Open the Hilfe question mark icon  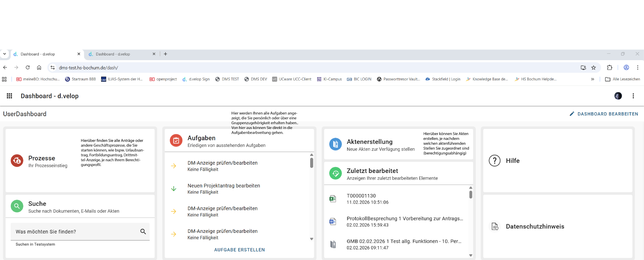(495, 161)
